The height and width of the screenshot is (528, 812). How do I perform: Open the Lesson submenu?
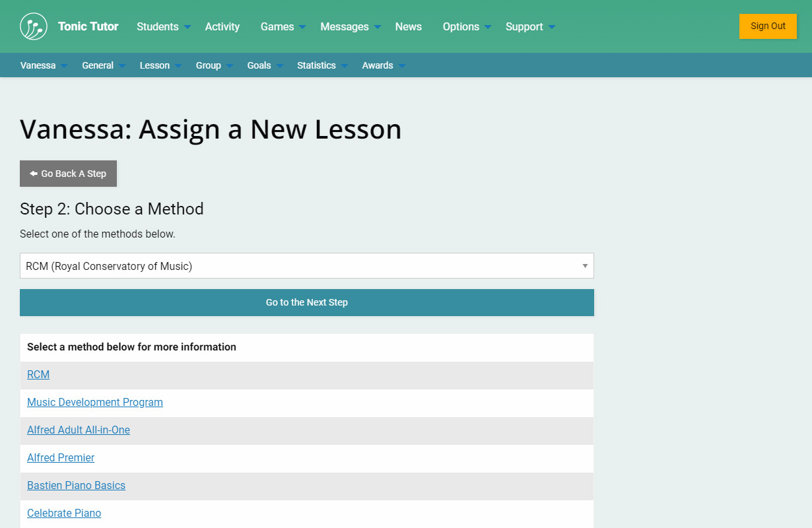pos(160,65)
